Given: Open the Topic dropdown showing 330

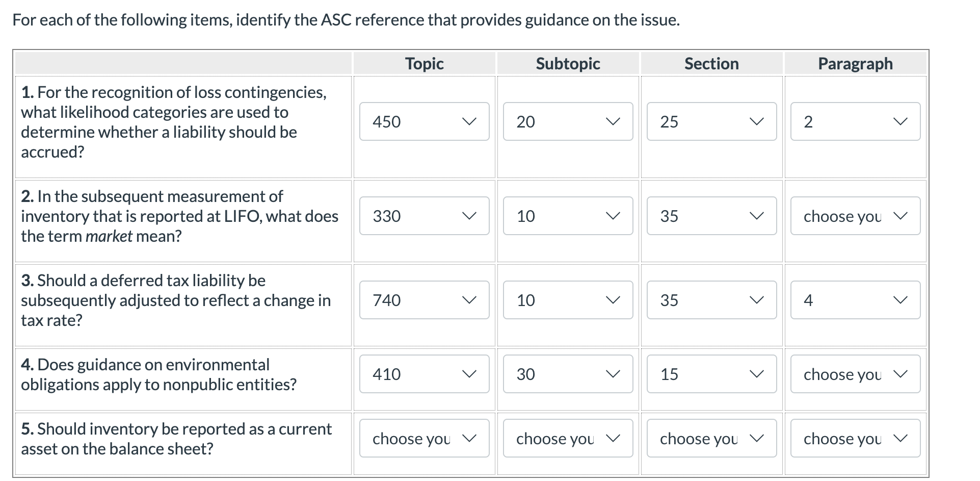Looking at the screenshot, I should (423, 216).
